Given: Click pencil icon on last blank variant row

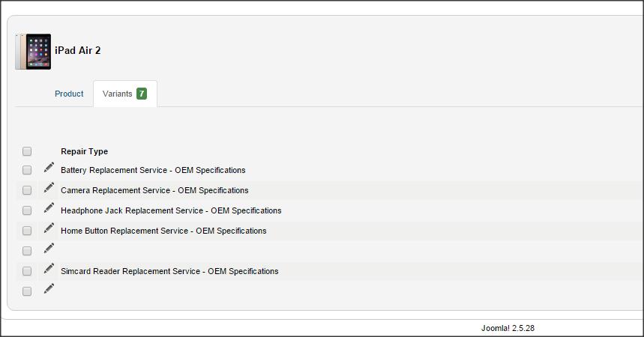Looking at the screenshot, I should pyautogui.click(x=49, y=288).
